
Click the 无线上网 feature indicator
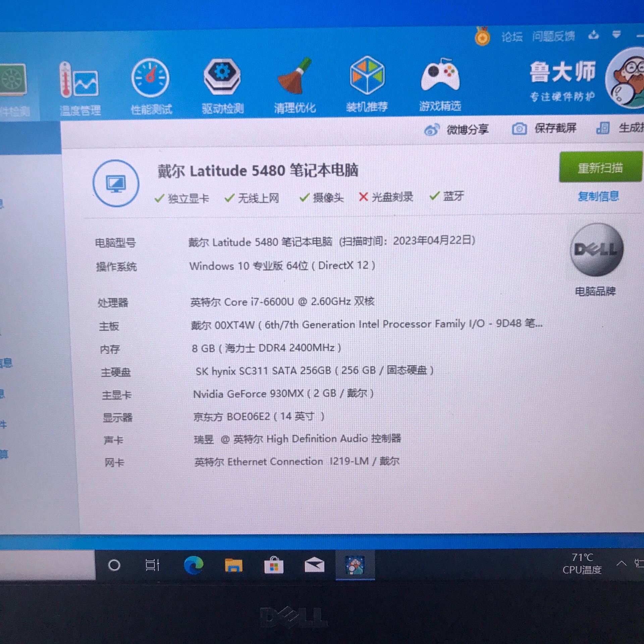click(252, 198)
